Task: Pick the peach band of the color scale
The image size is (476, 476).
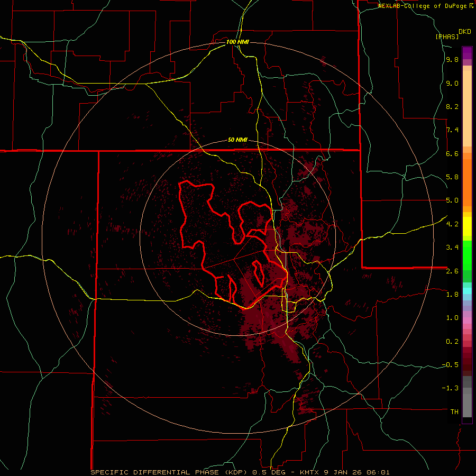Action: [467, 108]
